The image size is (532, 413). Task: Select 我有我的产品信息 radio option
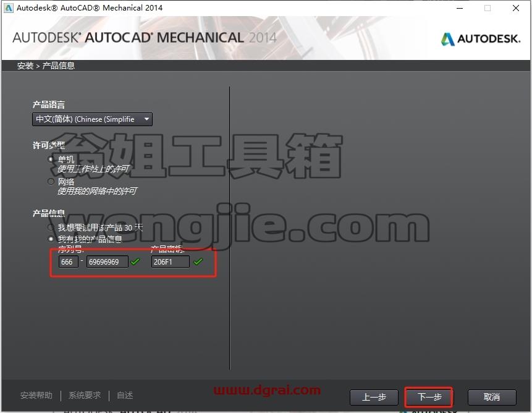tap(51, 239)
